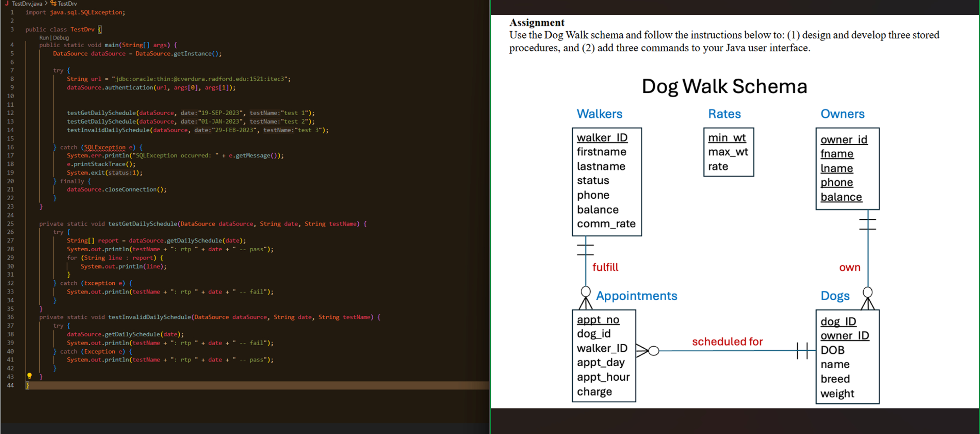Click the Assignment heading text

[537, 23]
